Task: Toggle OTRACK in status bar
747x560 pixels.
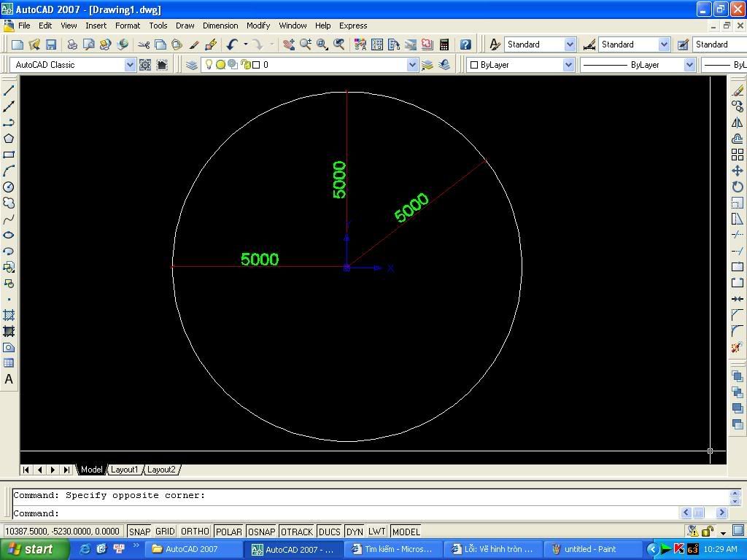Action: point(297,532)
